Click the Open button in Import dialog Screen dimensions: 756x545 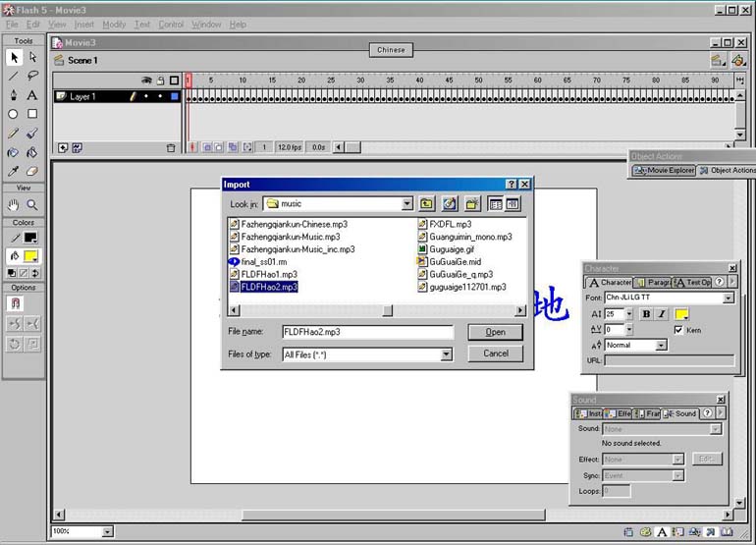(x=495, y=332)
